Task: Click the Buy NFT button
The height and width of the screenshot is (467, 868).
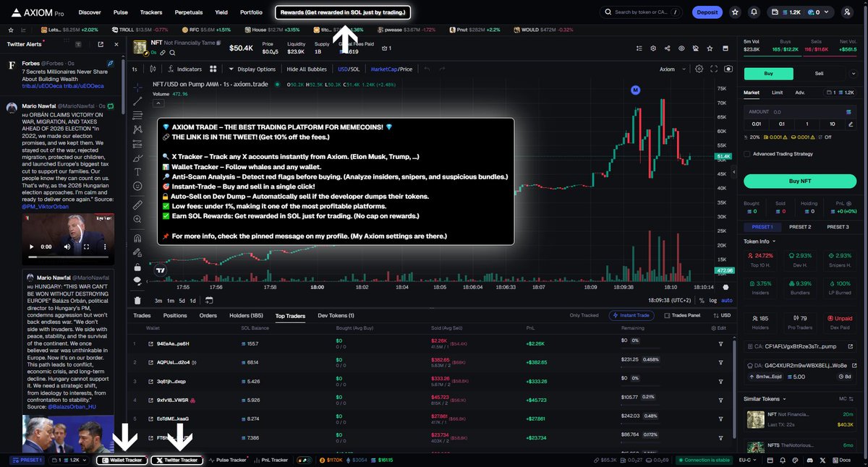Action: pyautogui.click(x=799, y=181)
